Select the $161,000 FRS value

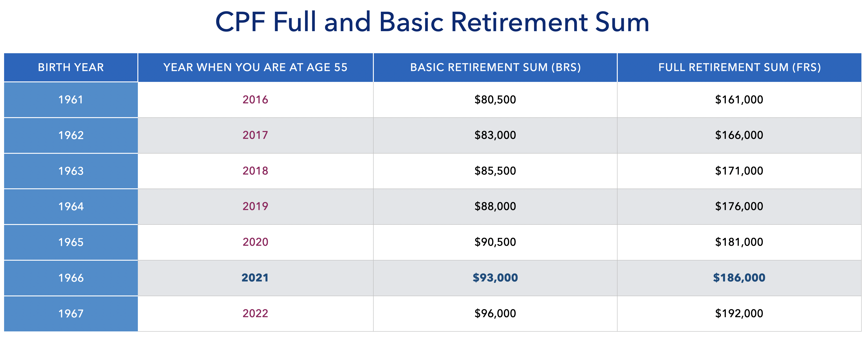pos(739,100)
